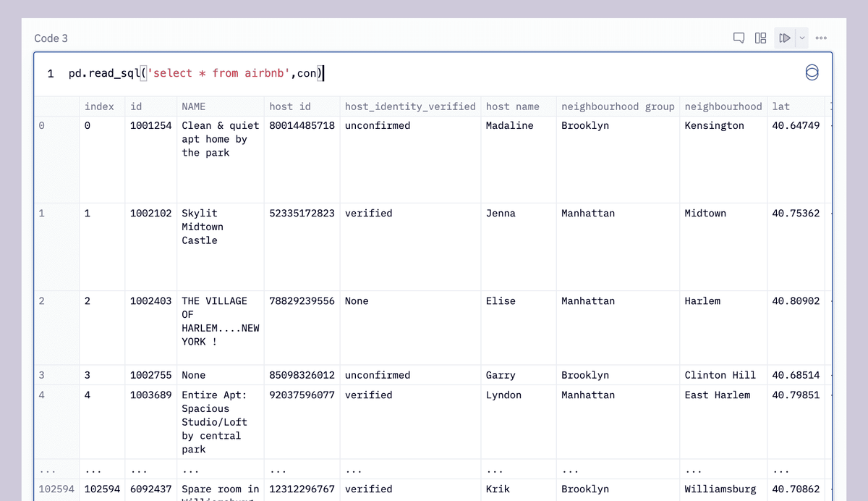This screenshot has width=868, height=501.
Task: Click the Code 3 cell title
Action: pyautogui.click(x=51, y=38)
